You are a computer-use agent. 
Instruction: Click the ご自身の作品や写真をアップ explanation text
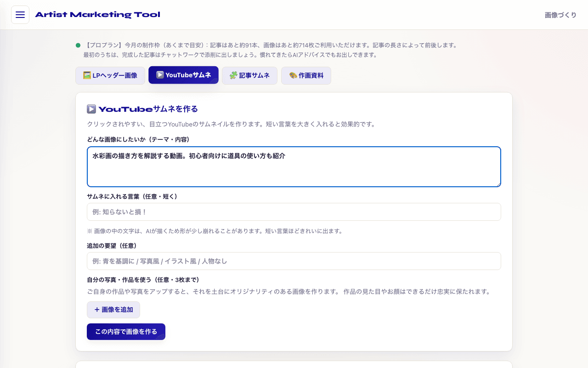click(289, 292)
